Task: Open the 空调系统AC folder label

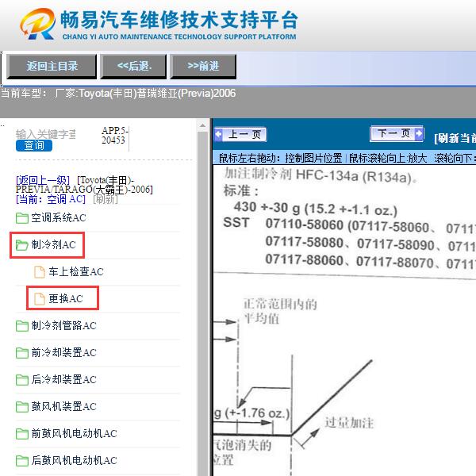Action: tap(59, 218)
